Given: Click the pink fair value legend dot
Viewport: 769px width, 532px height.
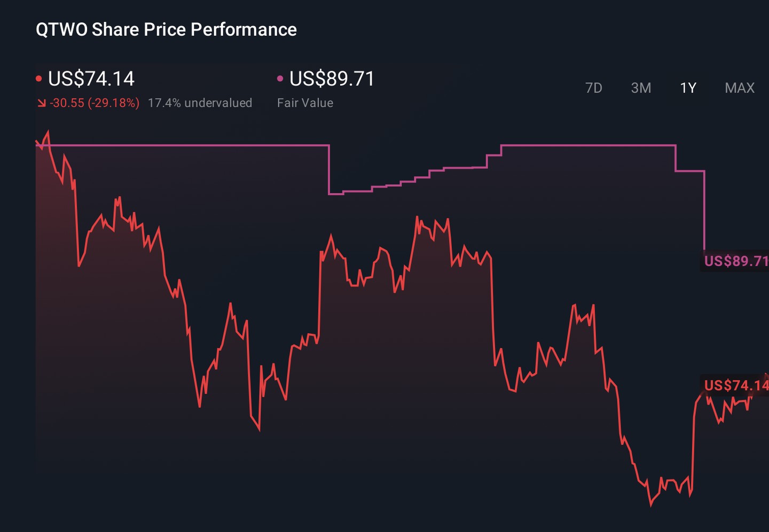Looking at the screenshot, I should [x=280, y=79].
